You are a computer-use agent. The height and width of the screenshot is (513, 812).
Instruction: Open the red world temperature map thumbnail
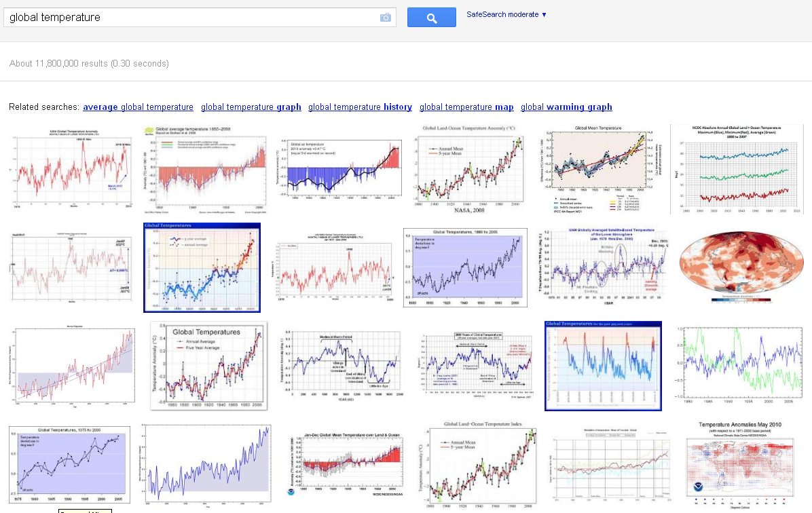(x=740, y=267)
